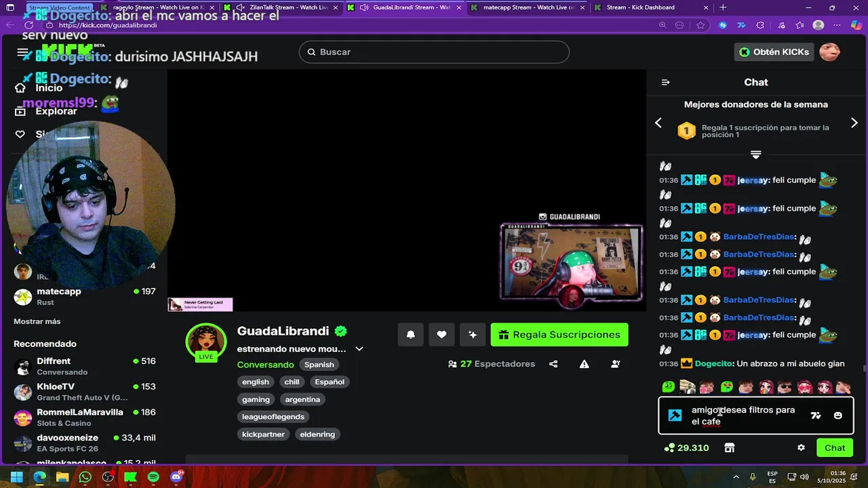This screenshot has height=488, width=868.
Task: Open chat settings gear
Action: (x=801, y=448)
